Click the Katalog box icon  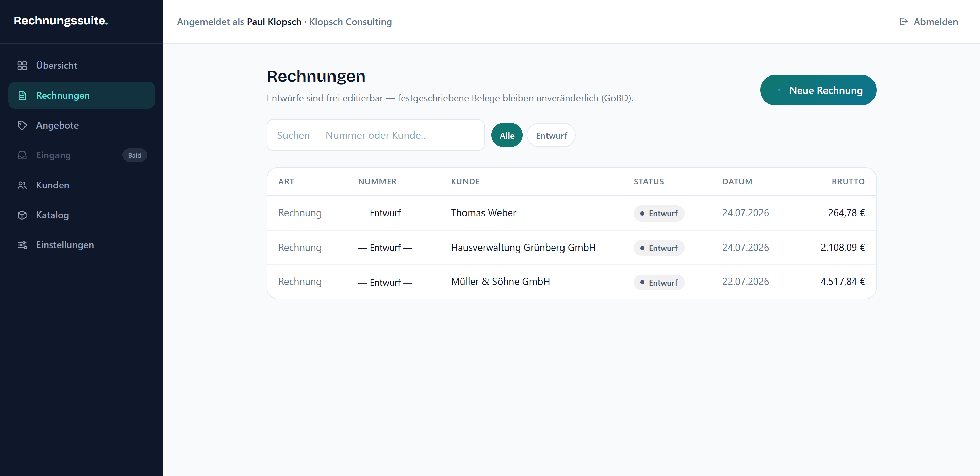(x=22, y=215)
